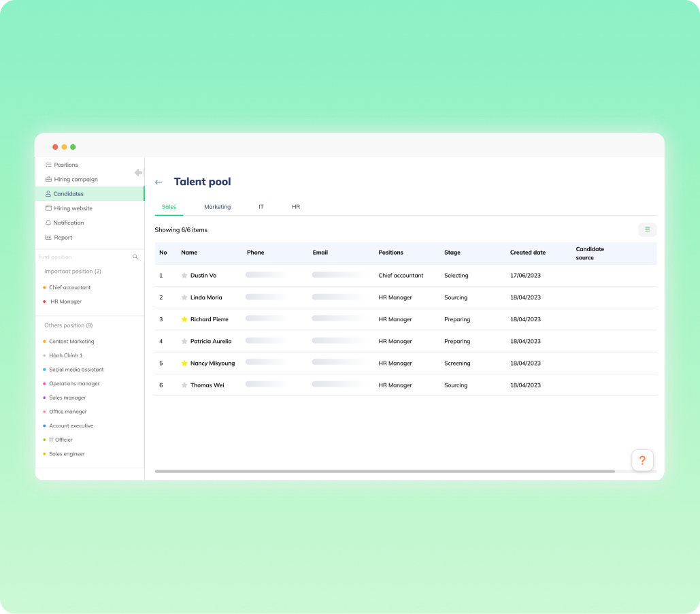The height and width of the screenshot is (614, 700).
Task: Select the Sales manager position
Action: coord(67,398)
